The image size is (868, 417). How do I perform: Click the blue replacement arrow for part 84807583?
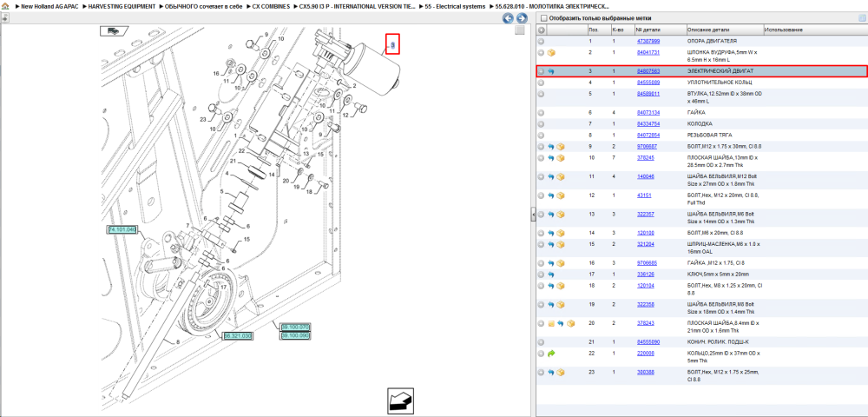(x=551, y=71)
